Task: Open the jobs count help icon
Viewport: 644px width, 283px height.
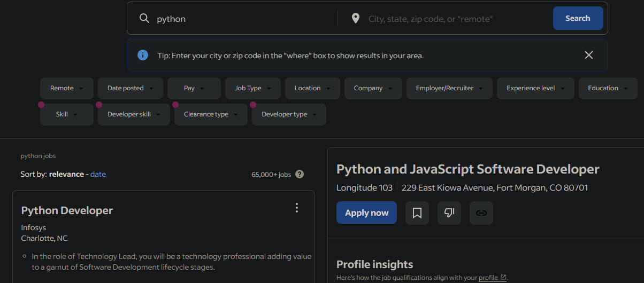Action: tap(300, 174)
